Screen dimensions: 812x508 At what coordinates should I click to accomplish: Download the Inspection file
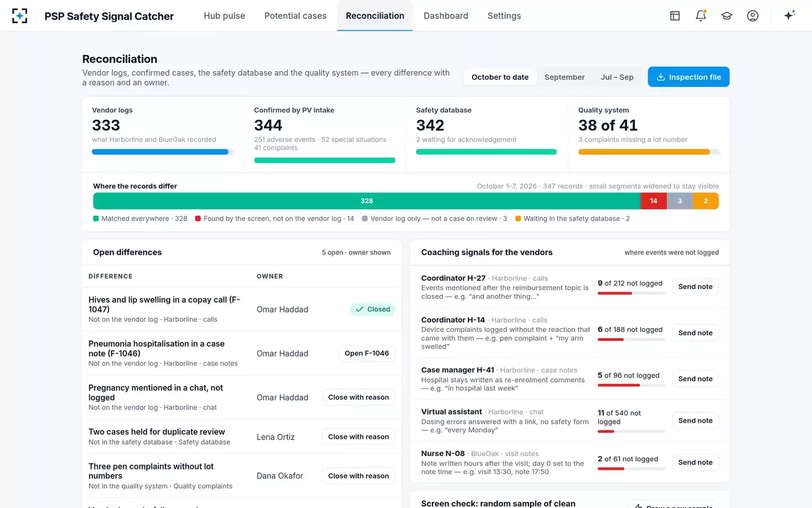coord(689,77)
